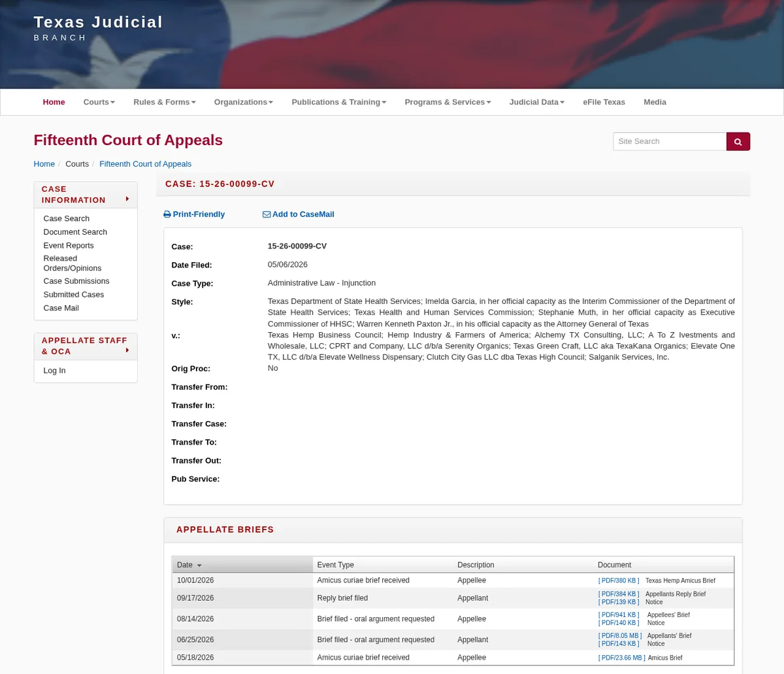Open Texas Hemp Amicus Brief PDF/380 KB

[619, 581]
